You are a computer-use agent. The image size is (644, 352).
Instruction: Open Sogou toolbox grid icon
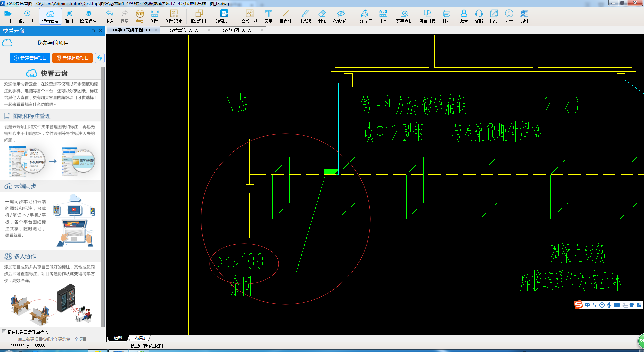tap(639, 305)
